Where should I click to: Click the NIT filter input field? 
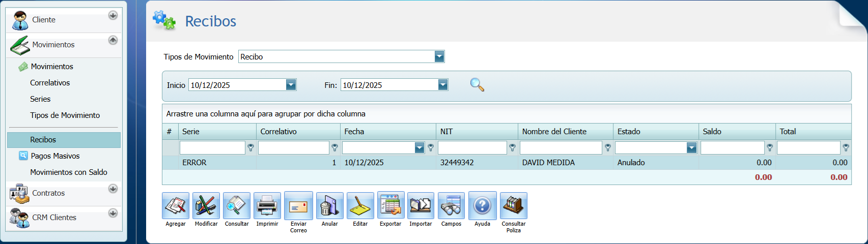tap(472, 148)
